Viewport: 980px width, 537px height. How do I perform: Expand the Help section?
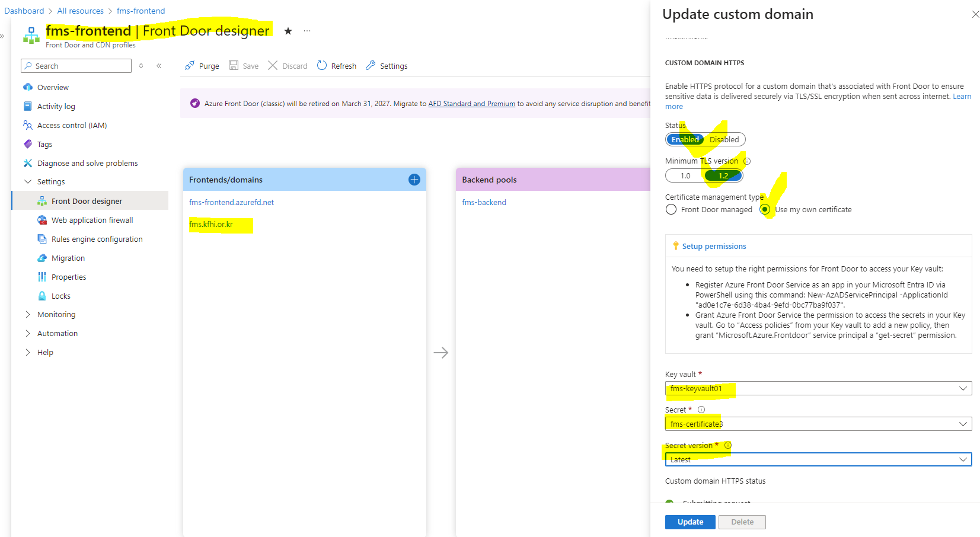(28, 353)
